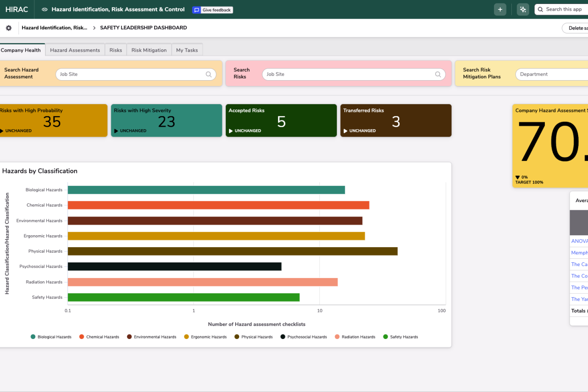This screenshot has height=392, width=588.
Task: Click magnifier icon in Search Risks field
Action: coord(438,74)
